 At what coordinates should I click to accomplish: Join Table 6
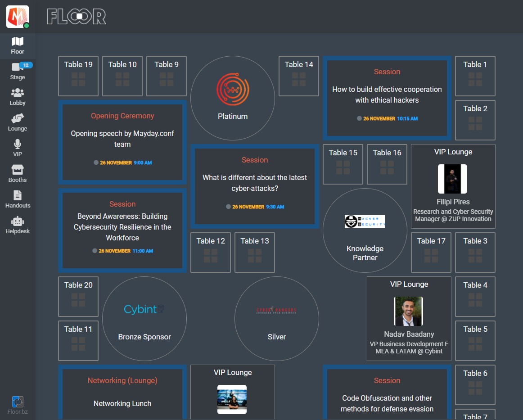click(x=475, y=384)
